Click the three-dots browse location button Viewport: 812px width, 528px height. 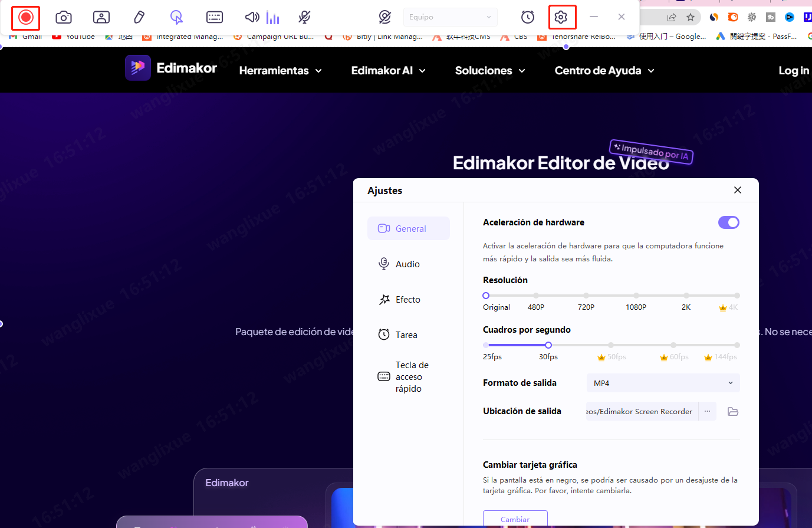(708, 411)
